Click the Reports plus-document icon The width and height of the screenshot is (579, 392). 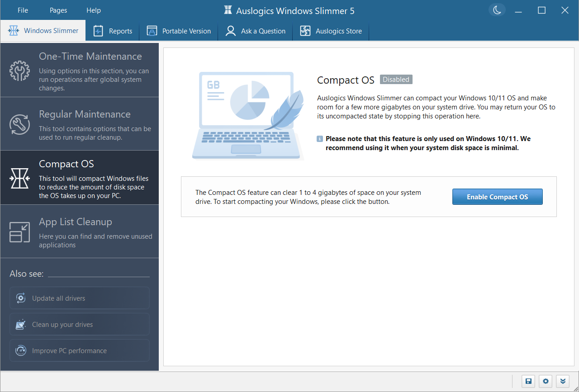pos(100,31)
